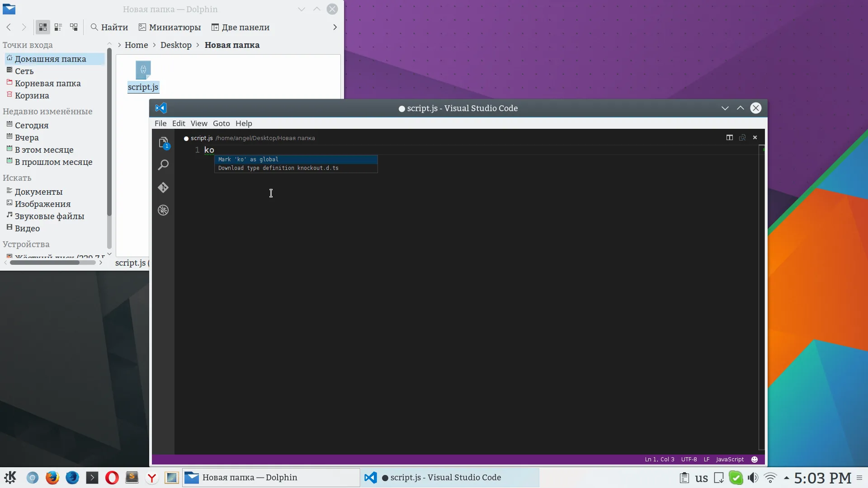Toggle Dolphin thumbnail previews
This screenshot has width=868, height=488.
click(x=170, y=27)
